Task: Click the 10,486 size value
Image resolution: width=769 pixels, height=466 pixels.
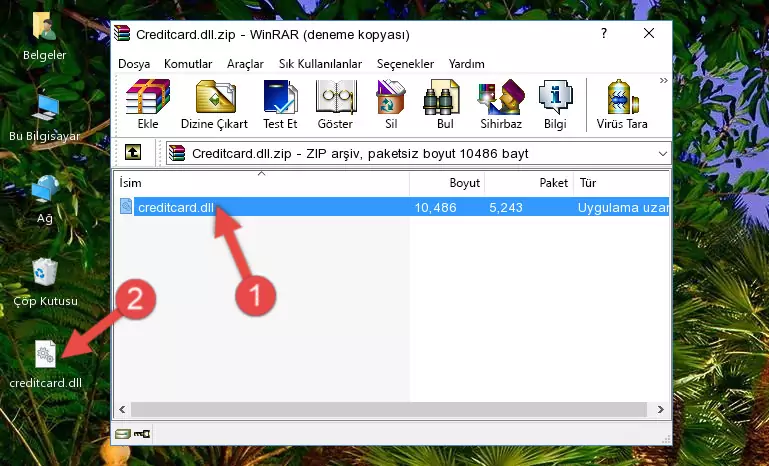Action: click(x=436, y=207)
